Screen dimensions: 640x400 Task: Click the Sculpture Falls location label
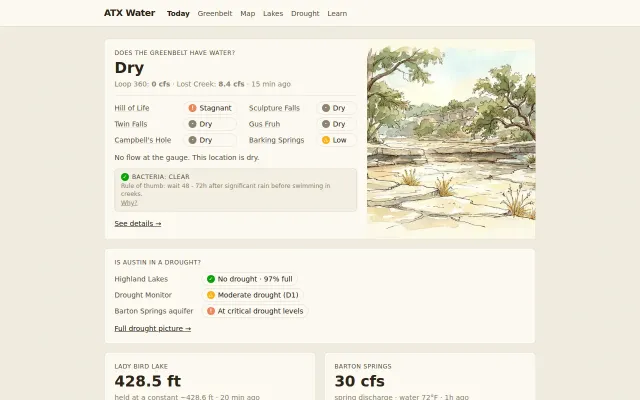274,108
